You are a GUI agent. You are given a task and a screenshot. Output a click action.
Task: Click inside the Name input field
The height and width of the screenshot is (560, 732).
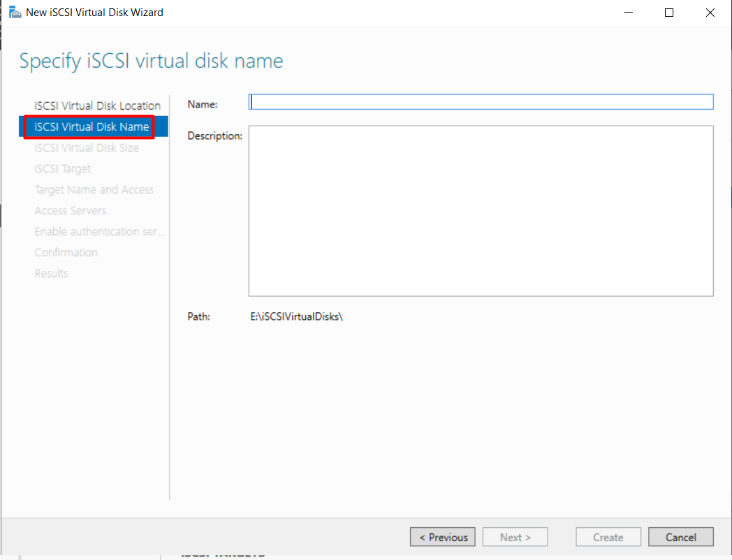(x=481, y=101)
